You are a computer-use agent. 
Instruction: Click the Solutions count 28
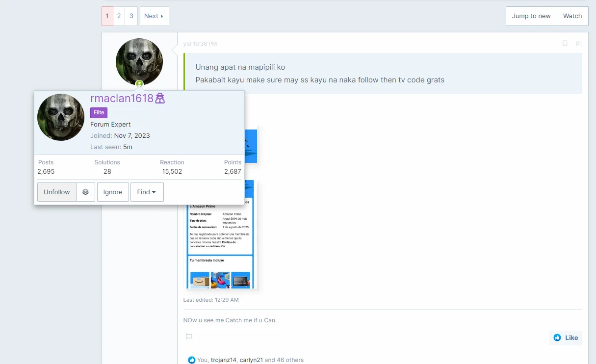pos(107,172)
